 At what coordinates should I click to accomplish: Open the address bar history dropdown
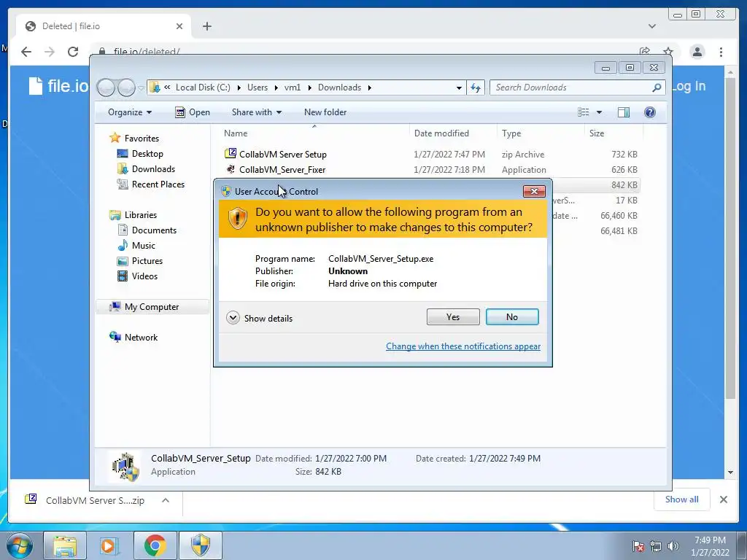pos(459,87)
